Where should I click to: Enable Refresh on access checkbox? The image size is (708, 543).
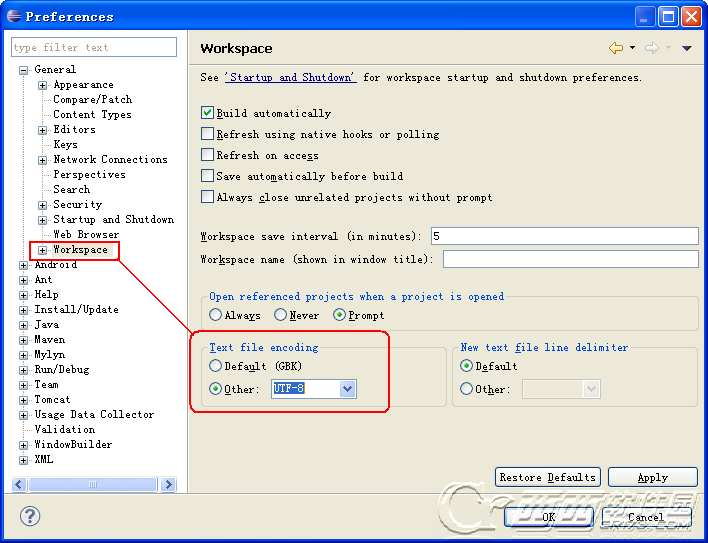208,156
